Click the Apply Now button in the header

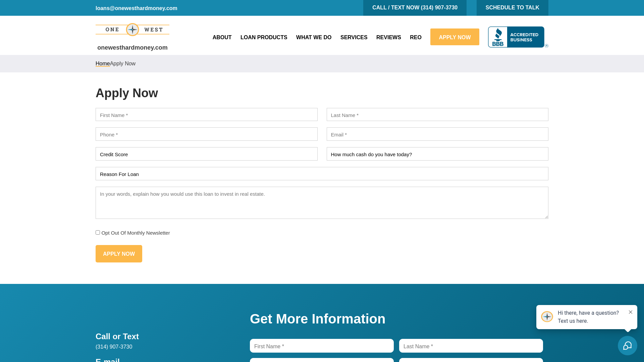click(454, 37)
